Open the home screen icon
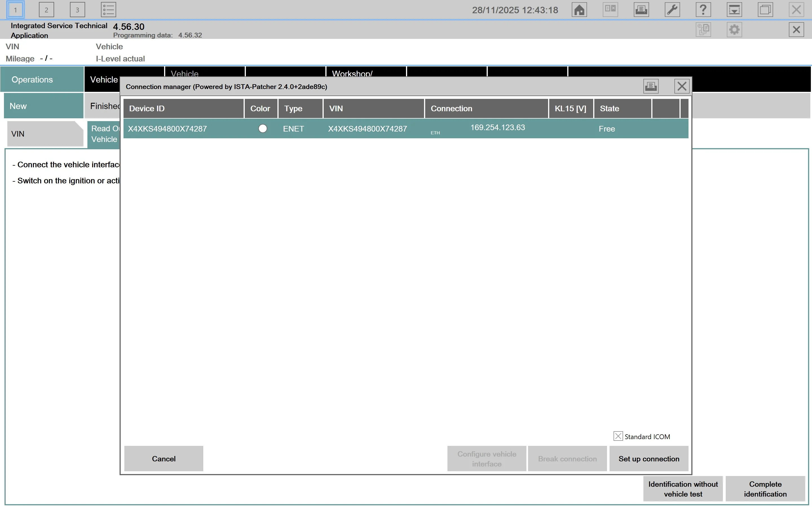 click(579, 9)
